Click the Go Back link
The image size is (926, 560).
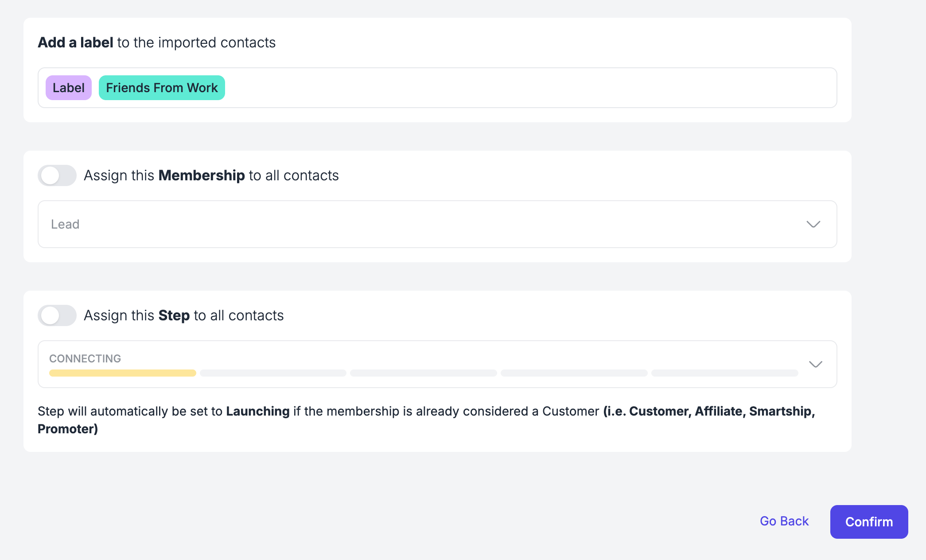click(x=784, y=521)
